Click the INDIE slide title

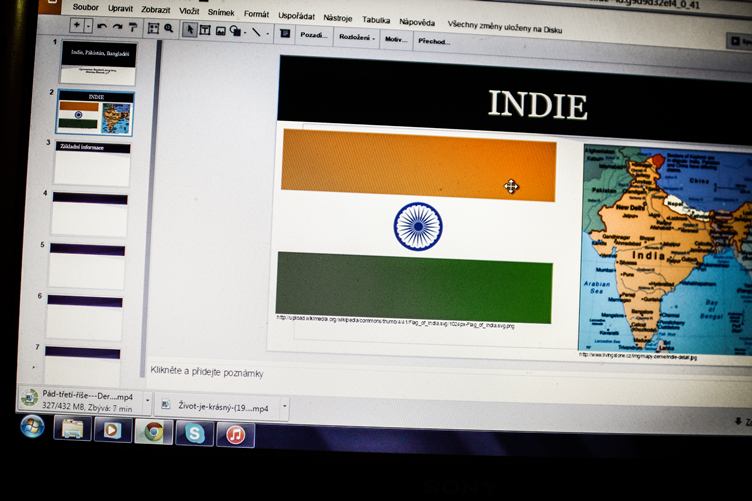537,105
